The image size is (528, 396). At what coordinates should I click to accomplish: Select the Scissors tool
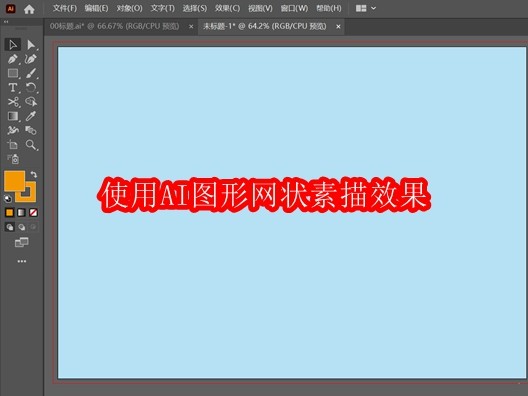12,102
